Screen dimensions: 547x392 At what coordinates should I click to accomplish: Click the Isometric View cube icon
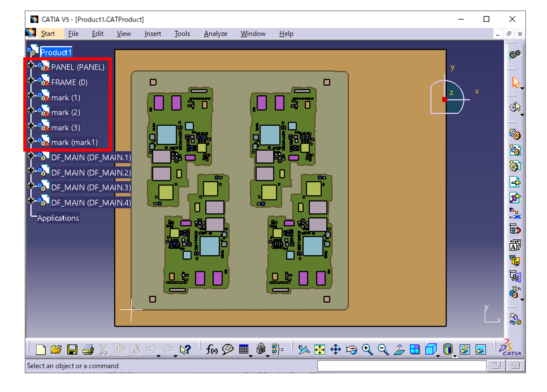click(x=431, y=349)
